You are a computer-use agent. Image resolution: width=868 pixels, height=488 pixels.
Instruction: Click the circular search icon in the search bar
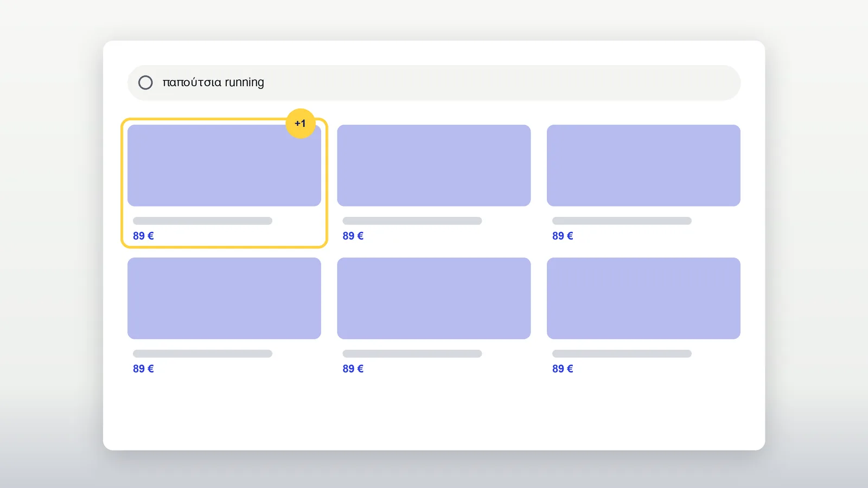145,82
